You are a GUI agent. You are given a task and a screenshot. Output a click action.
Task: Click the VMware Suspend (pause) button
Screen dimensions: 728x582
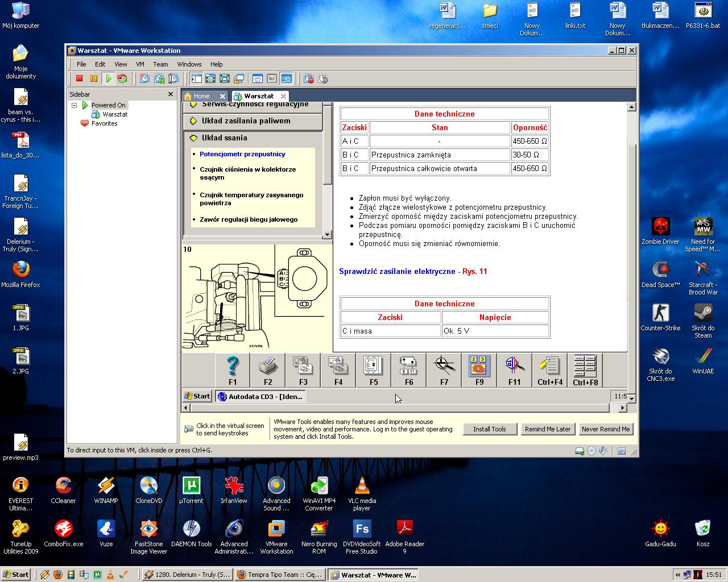94,78
